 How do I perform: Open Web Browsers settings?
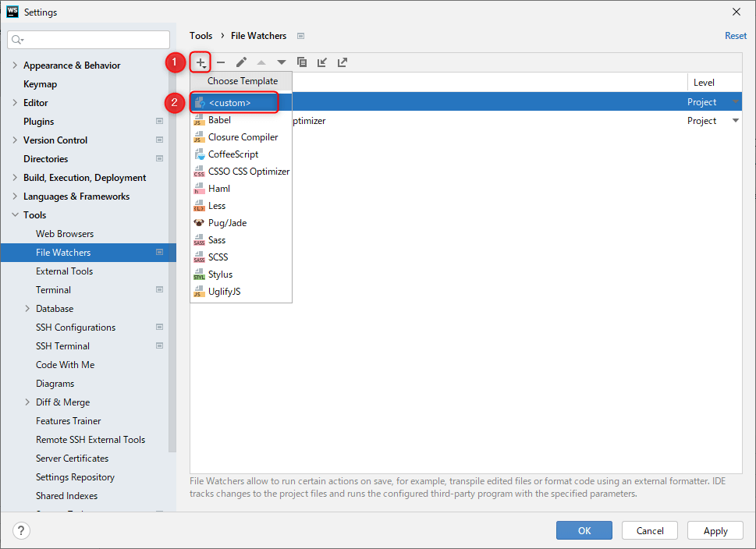[65, 234]
